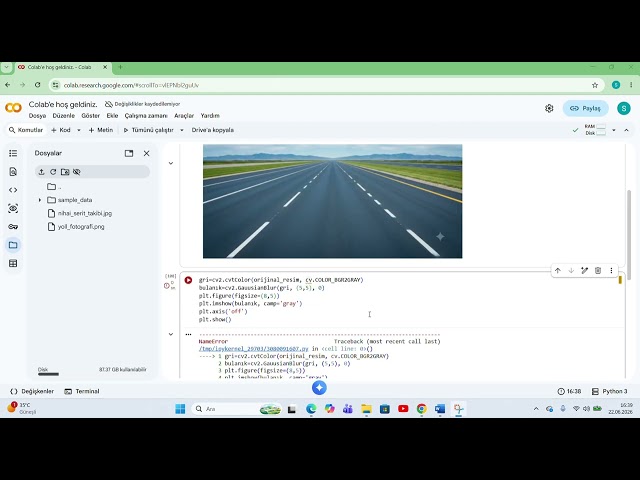This screenshot has height=480, width=640.
Task: Open the Colab logo home
Action: click(x=13, y=108)
